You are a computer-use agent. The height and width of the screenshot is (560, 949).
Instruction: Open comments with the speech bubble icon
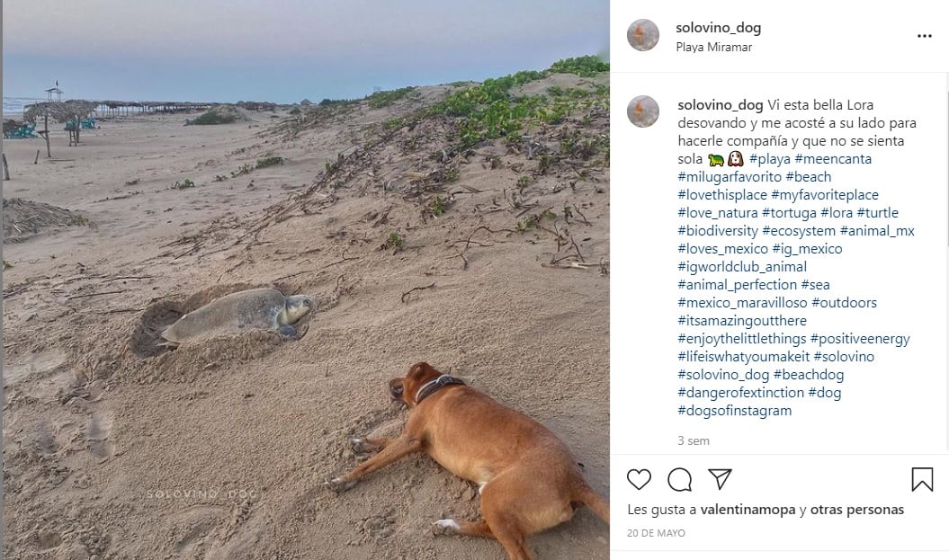tap(680, 479)
